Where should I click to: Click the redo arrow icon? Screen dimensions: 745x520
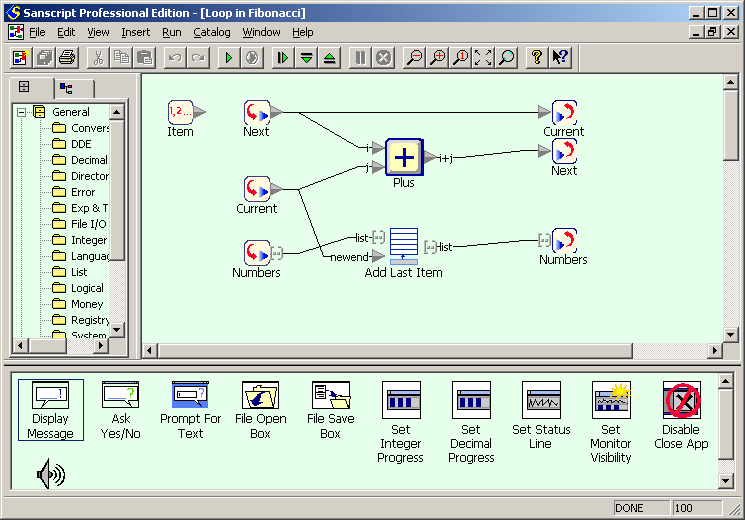click(x=198, y=58)
